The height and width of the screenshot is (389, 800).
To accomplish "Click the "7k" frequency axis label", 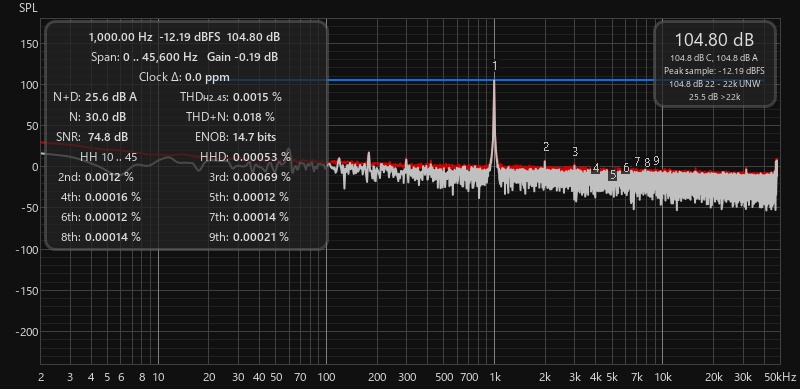I will point(636,378).
